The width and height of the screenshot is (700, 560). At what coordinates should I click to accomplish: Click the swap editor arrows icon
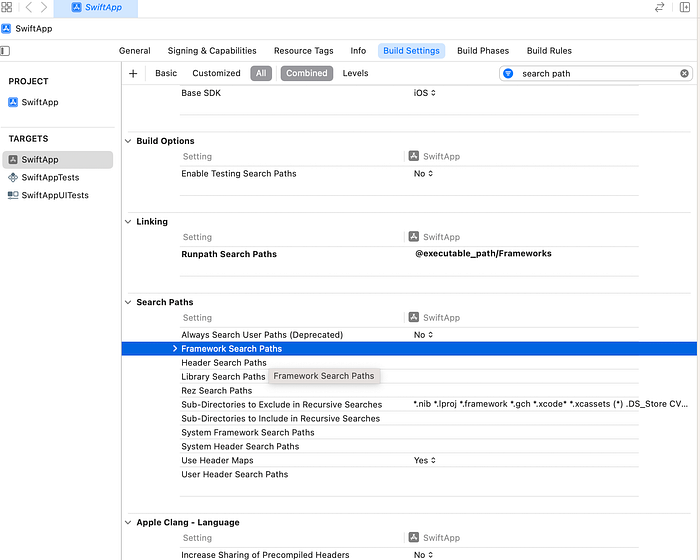[659, 7]
